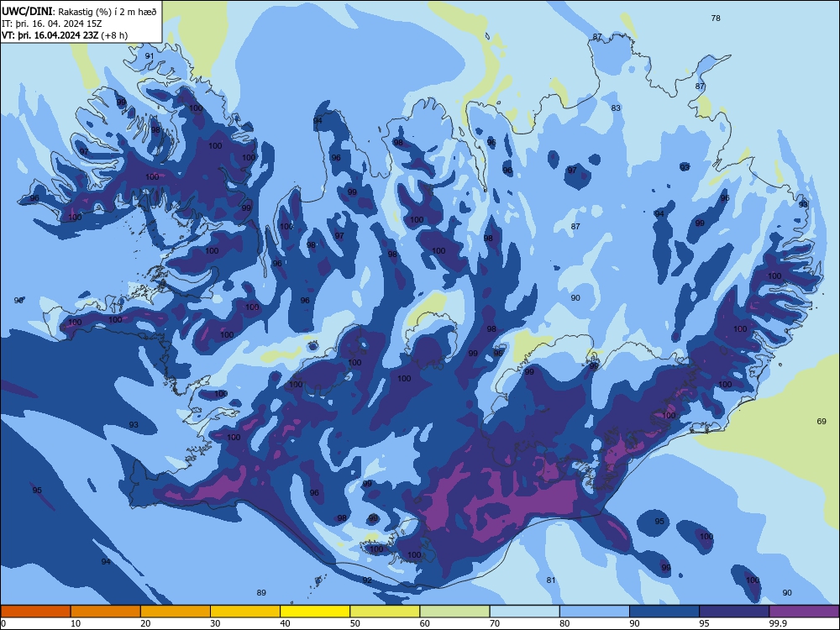Pick the 95–99.9 navy legend swatch

click(x=734, y=612)
